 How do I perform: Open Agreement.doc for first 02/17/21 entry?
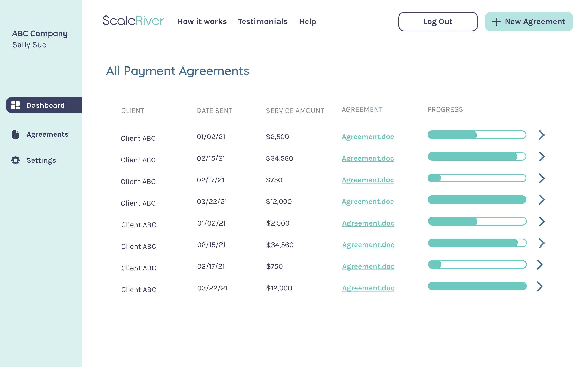click(x=368, y=180)
